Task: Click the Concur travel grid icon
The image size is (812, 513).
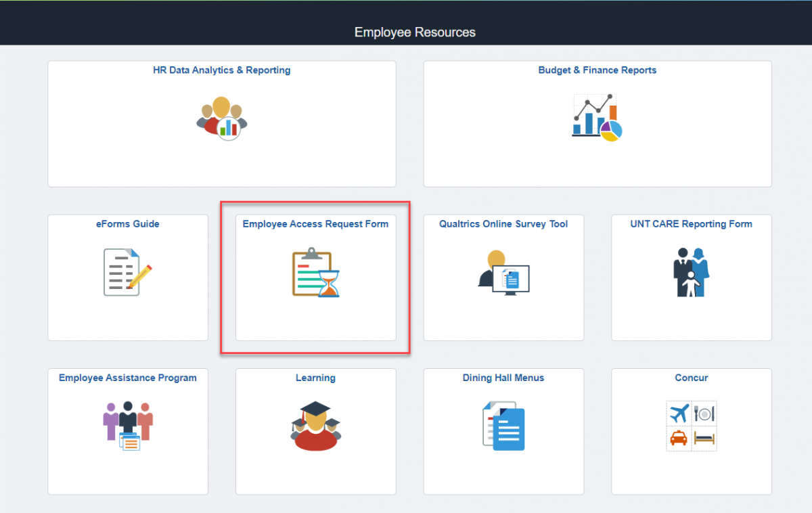Action: pyautogui.click(x=692, y=426)
